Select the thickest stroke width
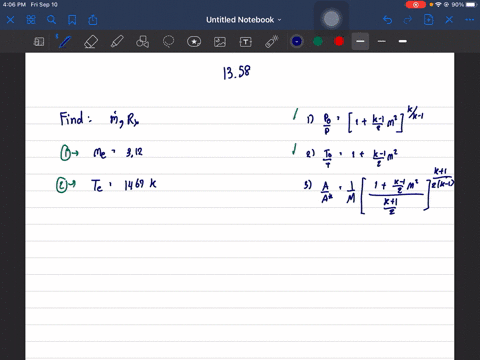Image resolution: width=480 pixels, height=360 pixels. point(403,41)
